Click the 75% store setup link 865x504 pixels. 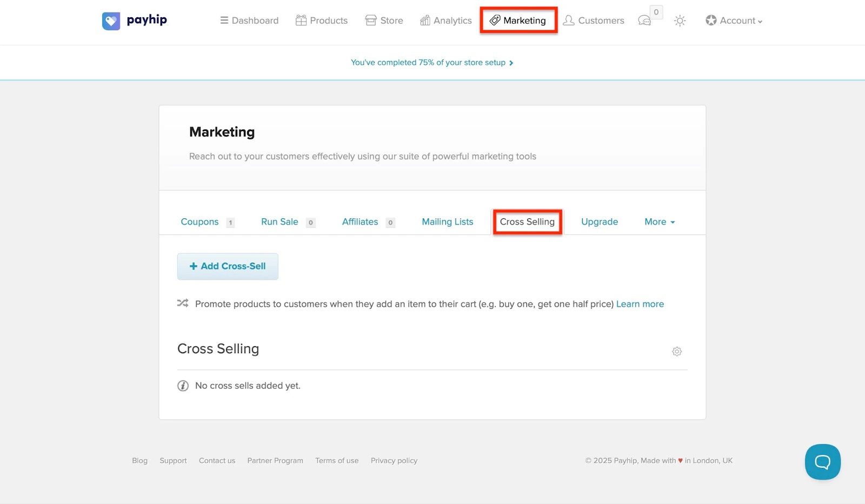tap(432, 63)
